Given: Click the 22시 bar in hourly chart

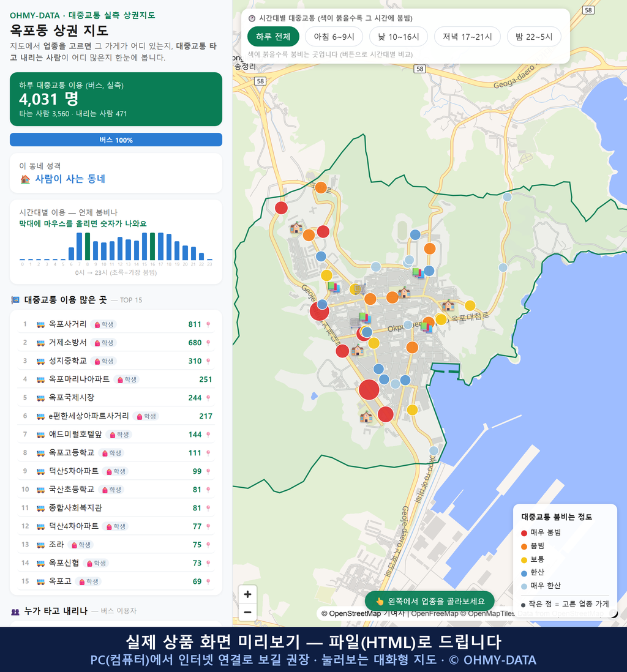Looking at the screenshot, I should [201, 256].
